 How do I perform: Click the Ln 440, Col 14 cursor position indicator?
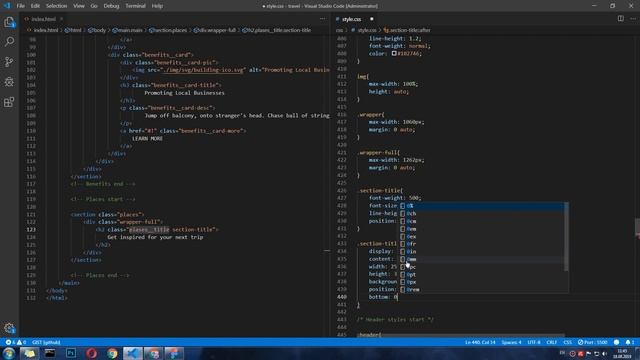point(480,342)
